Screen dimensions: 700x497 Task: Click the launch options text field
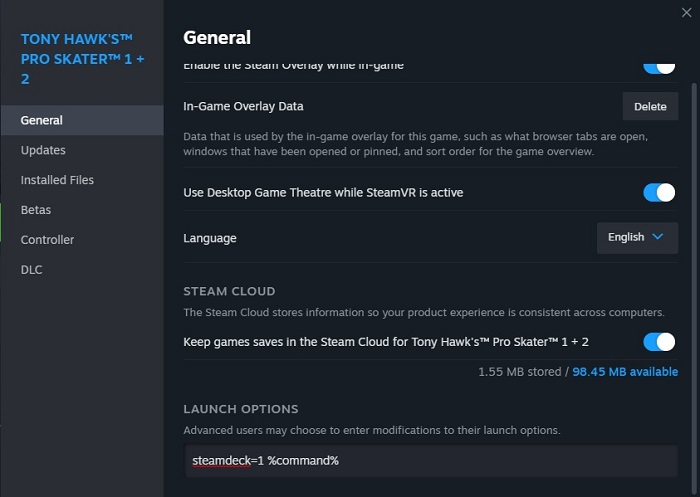(x=430, y=461)
